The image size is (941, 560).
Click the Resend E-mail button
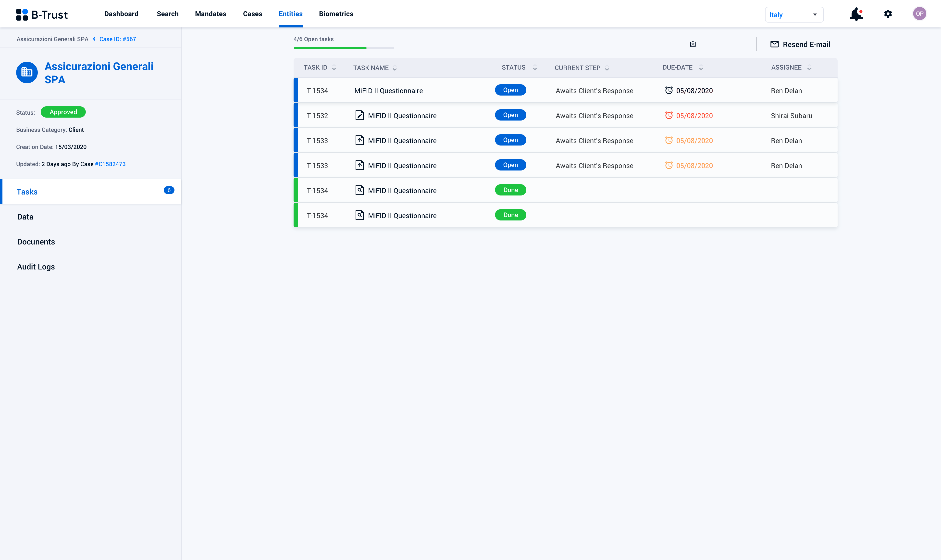pos(800,44)
